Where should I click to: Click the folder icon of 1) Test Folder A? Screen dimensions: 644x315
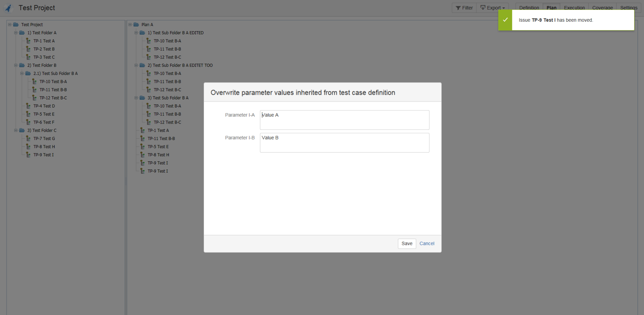(x=22, y=33)
